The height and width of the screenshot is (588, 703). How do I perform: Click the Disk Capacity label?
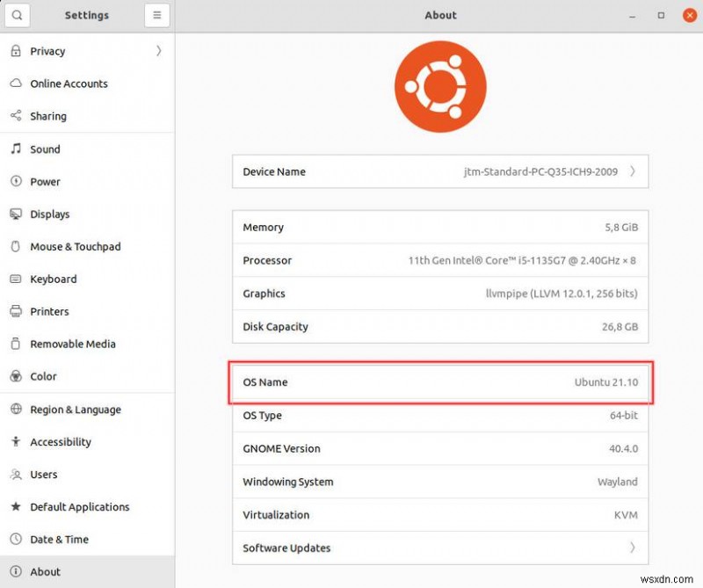(275, 327)
